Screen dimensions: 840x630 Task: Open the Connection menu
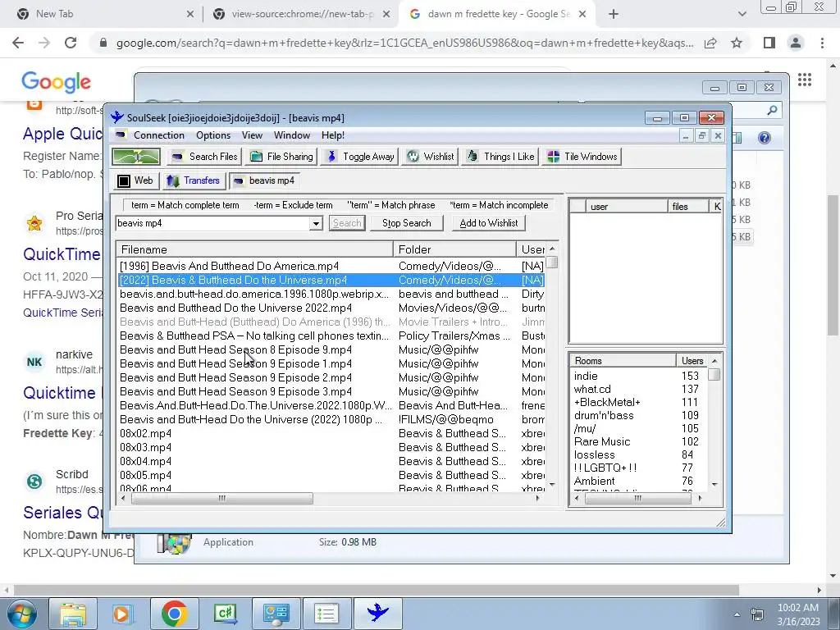tap(158, 135)
